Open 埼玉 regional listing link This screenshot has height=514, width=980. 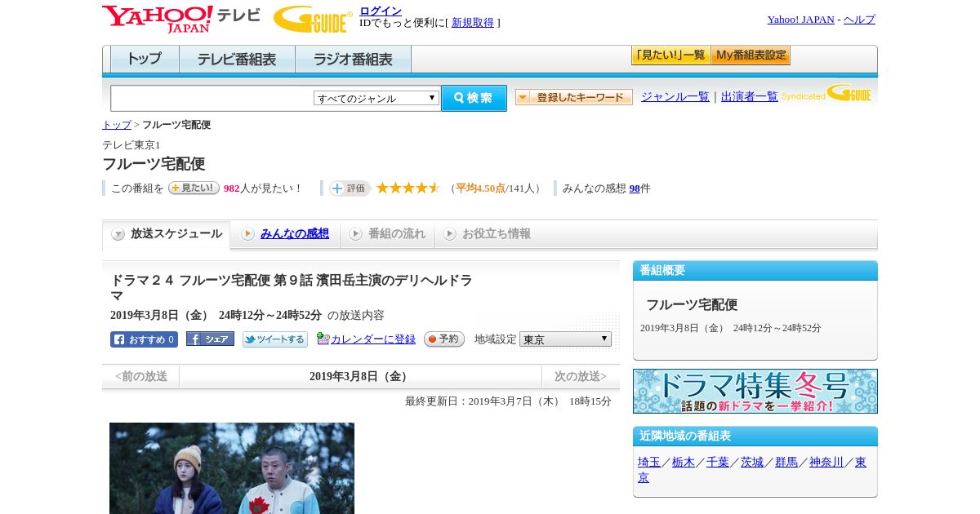tap(649, 463)
